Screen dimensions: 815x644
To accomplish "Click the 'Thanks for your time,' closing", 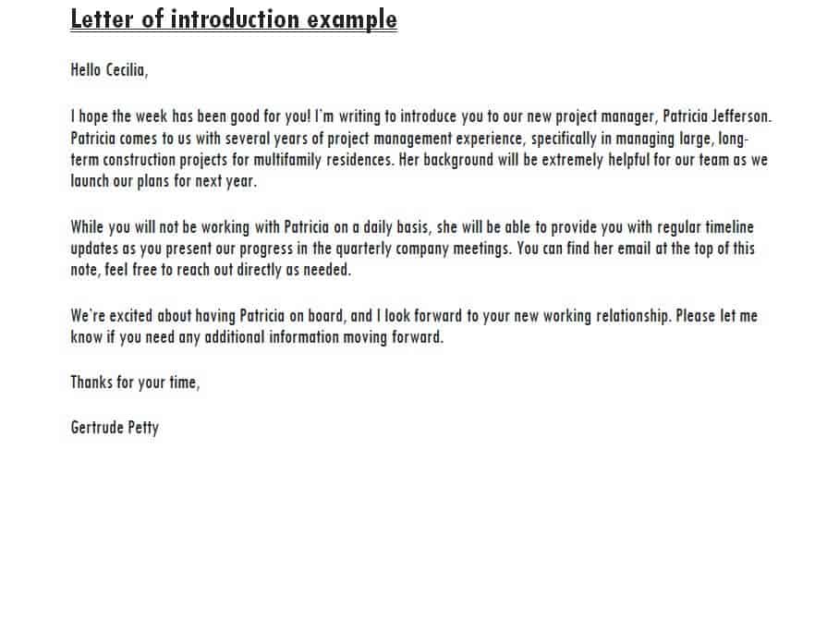I will 135,382.
